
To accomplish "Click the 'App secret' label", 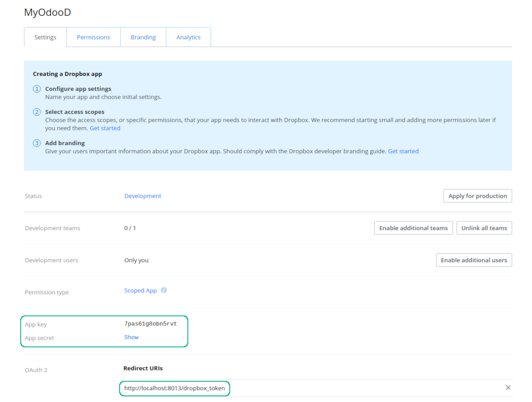I will tap(40, 338).
